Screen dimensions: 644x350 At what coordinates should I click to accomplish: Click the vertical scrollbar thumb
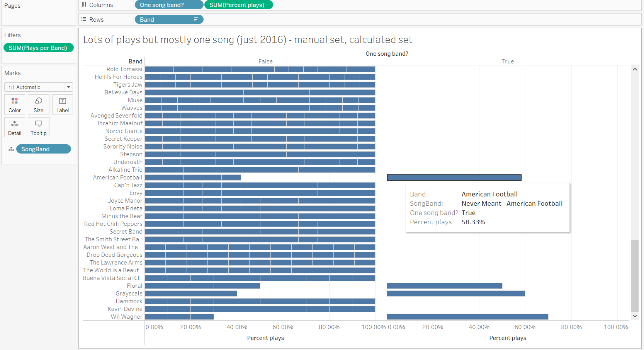tap(635, 276)
